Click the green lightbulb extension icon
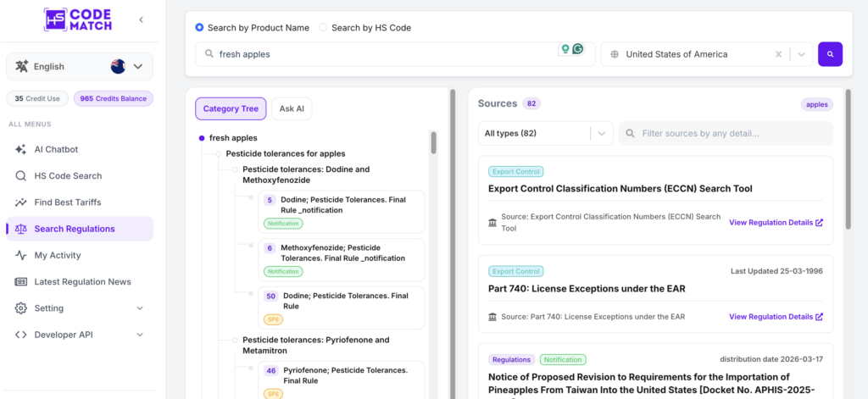This screenshot has width=868, height=399. point(565,48)
